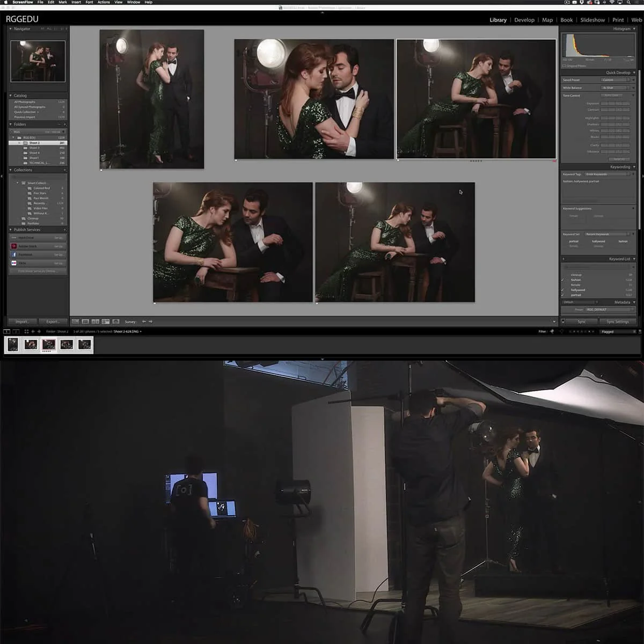Click the Flickr publish service icon
The height and width of the screenshot is (644, 644).
click(x=14, y=263)
